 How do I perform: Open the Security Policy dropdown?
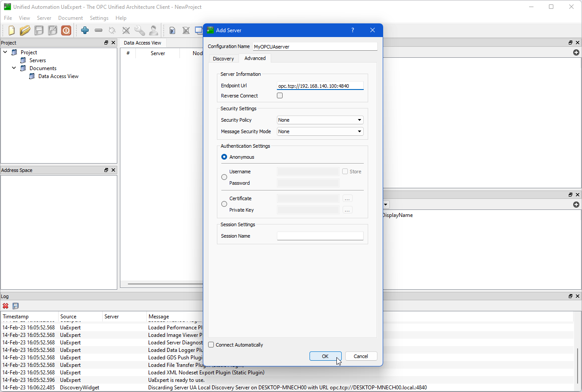point(320,120)
